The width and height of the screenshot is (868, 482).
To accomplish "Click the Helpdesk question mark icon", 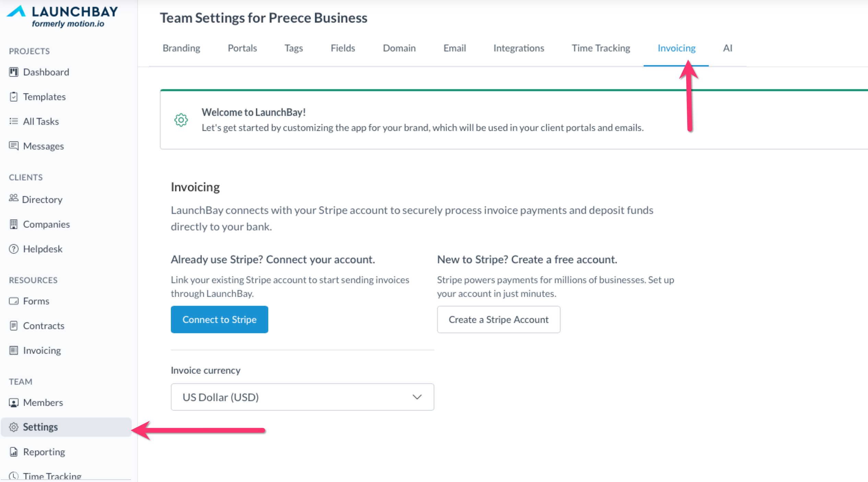I will pos(14,249).
